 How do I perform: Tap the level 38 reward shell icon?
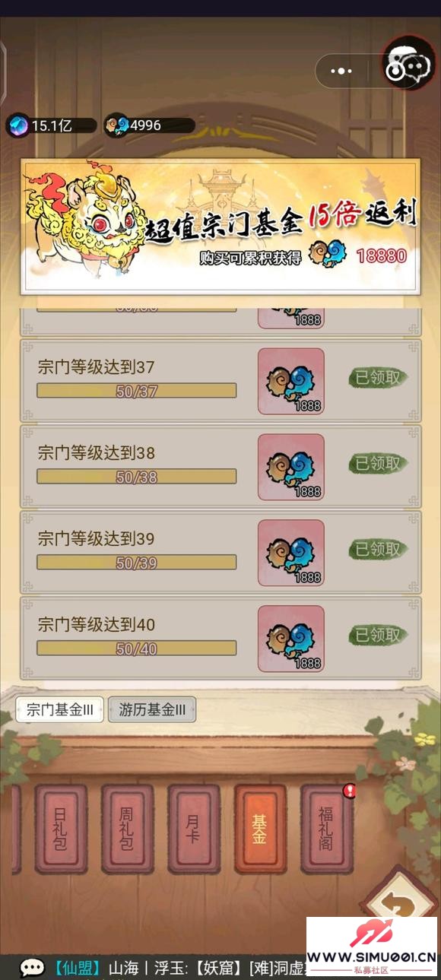point(291,467)
